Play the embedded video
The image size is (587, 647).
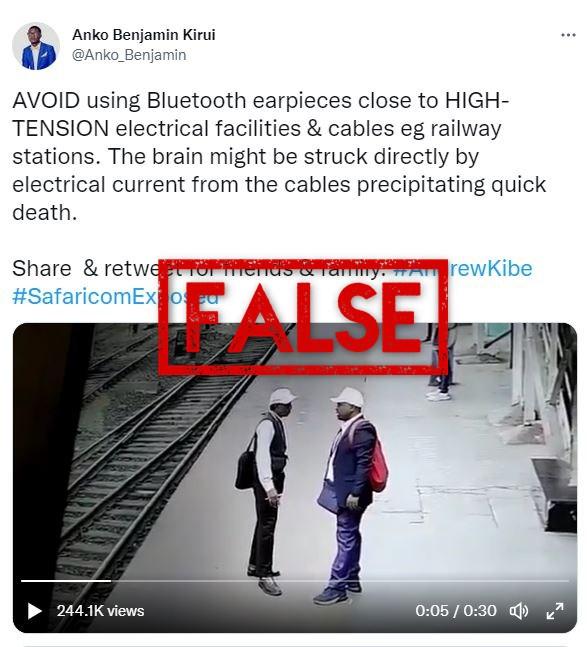point(34,611)
